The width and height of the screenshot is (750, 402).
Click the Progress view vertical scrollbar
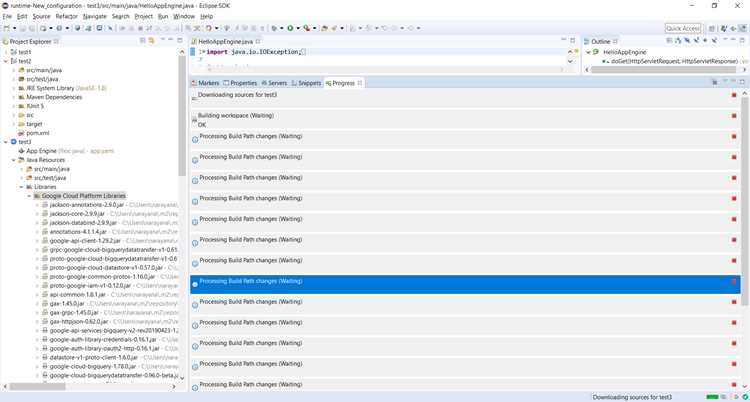pos(744,201)
